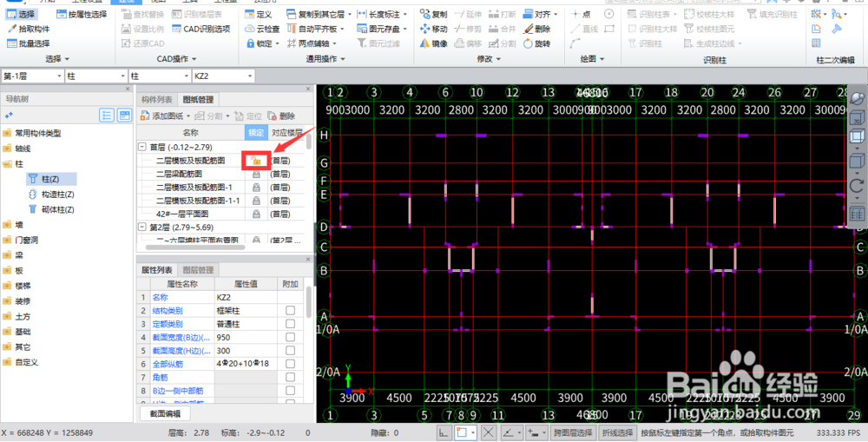Select the 复制 (Copy) modify tool
The height and width of the screenshot is (442, 868).
click(x=433, y=15)
